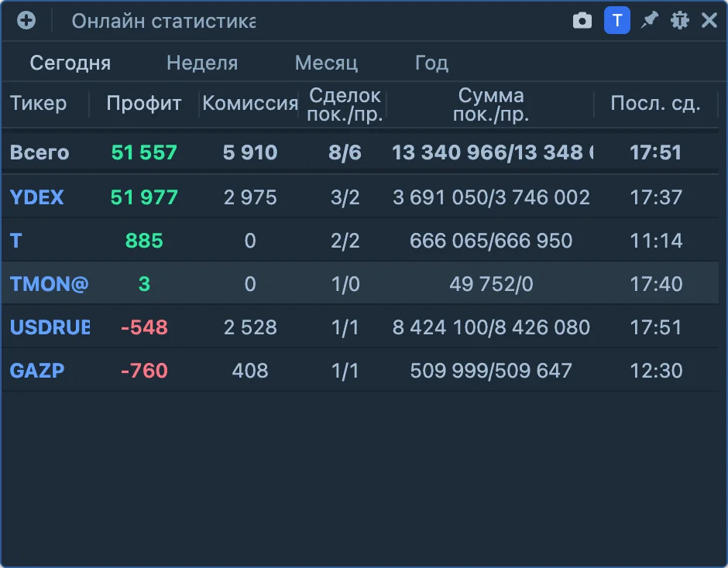The image size is (728, 568).
Task: Select the Всего total row label
Action: click(x=39, y=152)
